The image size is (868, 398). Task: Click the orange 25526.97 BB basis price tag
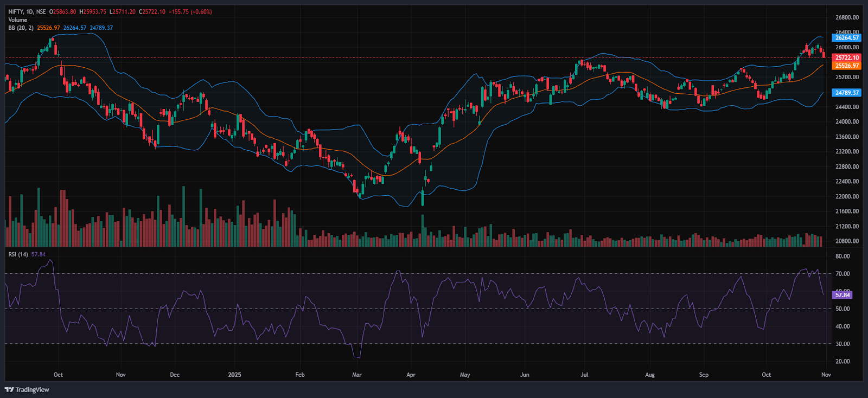pos(846,66)
